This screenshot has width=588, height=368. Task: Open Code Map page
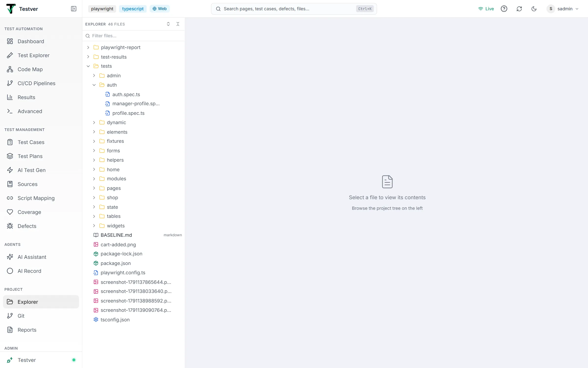point(41,69)
